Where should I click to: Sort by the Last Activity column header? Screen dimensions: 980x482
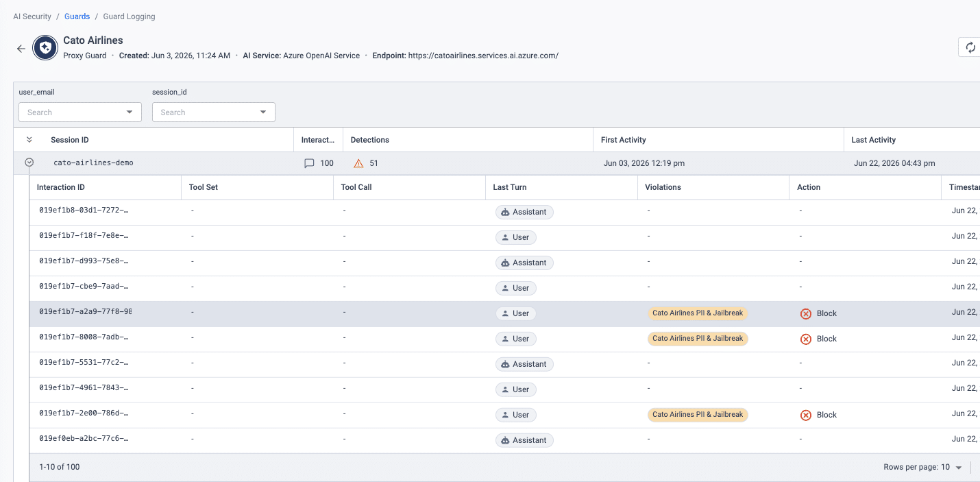874,140
